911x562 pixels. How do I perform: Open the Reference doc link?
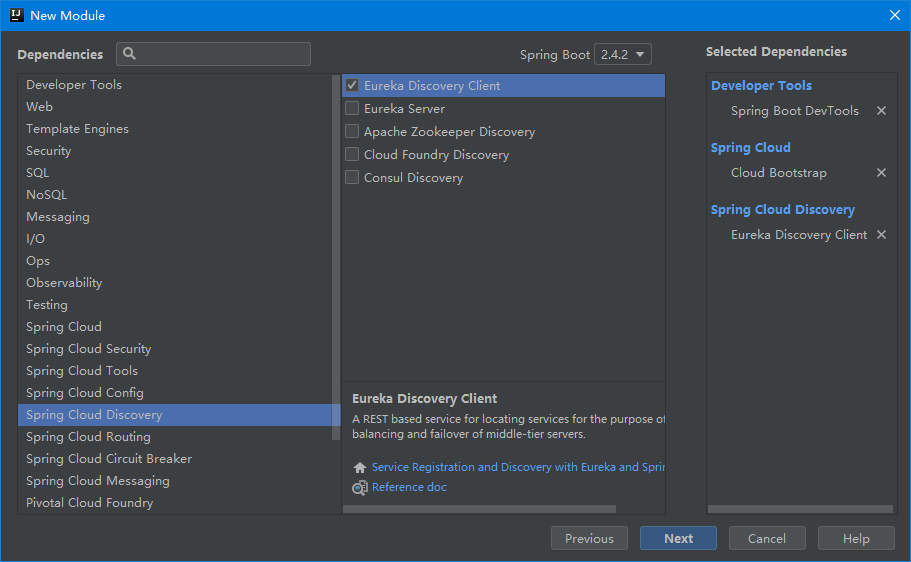(409, 487)
